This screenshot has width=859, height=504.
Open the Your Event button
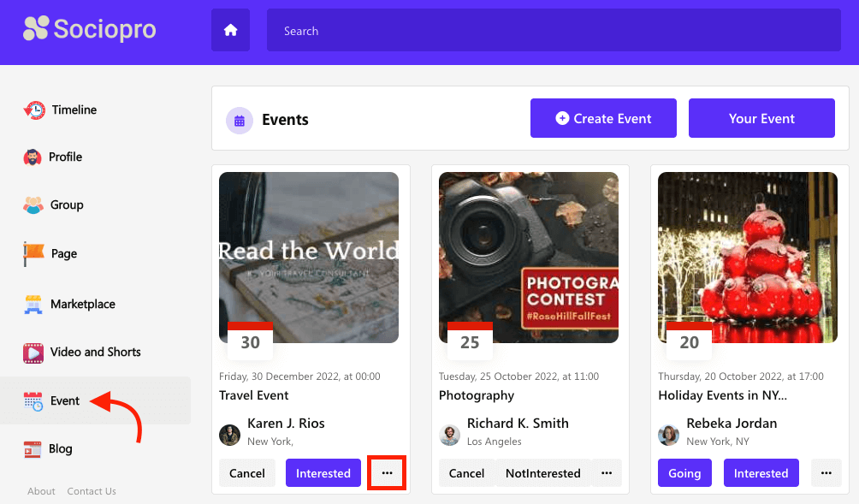[x=761, y=118]
